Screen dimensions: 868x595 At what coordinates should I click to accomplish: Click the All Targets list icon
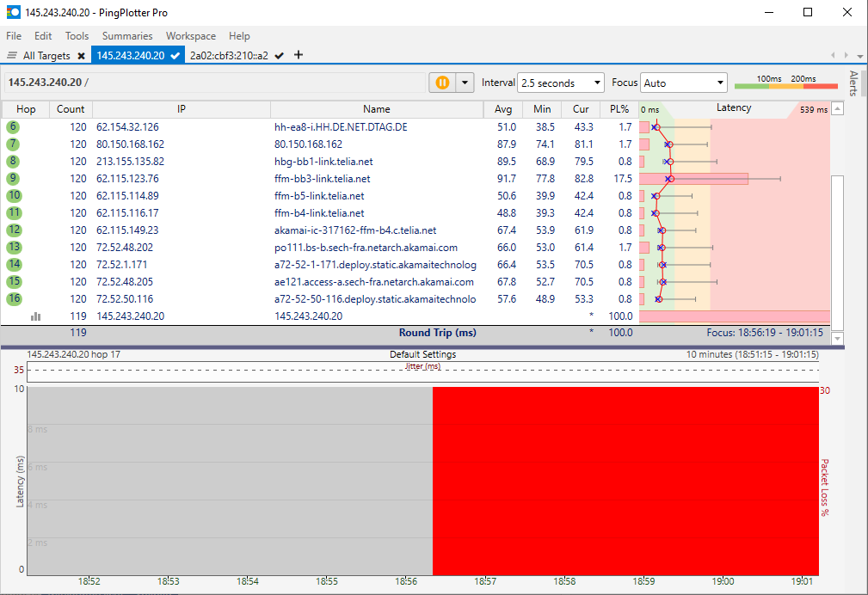click(12, 55)
